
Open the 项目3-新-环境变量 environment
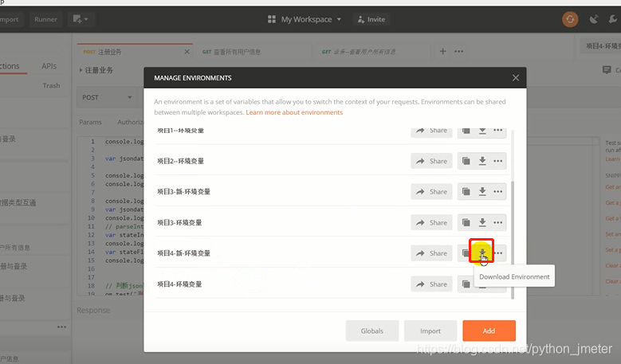point(184,191)
